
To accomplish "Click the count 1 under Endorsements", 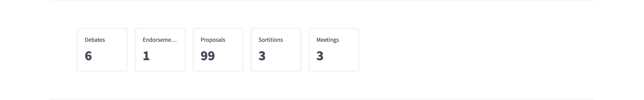I will tap(146, 56).
